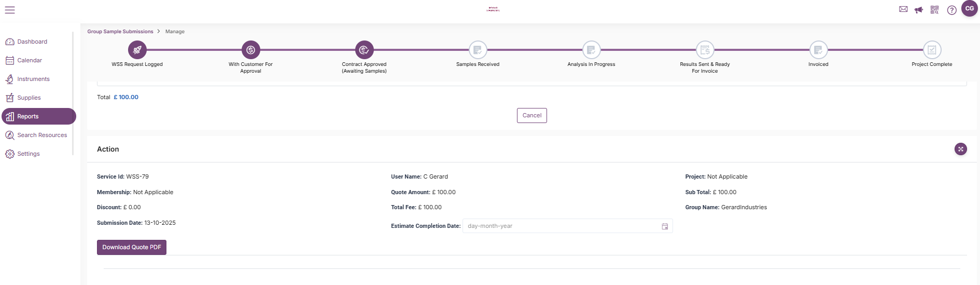This screenshot has height=285, width=980.
Task: Open the hamburger navigation menu
Action: 10,10
